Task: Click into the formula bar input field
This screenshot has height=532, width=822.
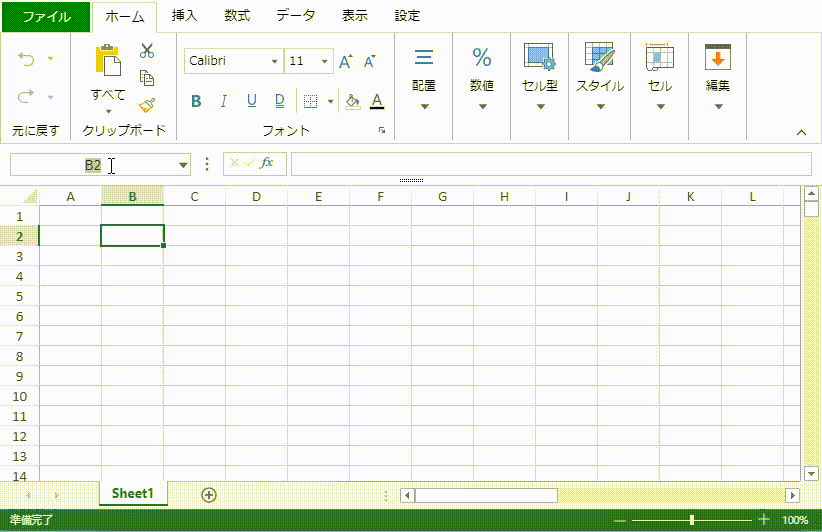Action: (550, 164)
